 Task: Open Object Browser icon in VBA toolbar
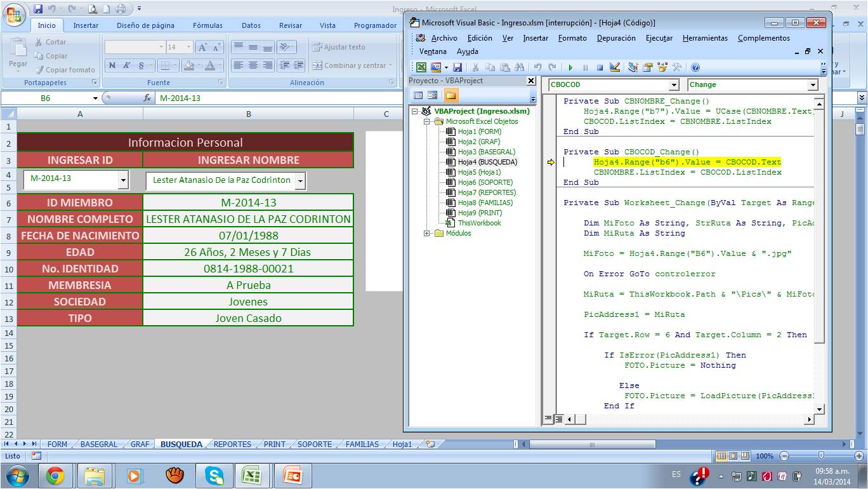pos(662,67)
